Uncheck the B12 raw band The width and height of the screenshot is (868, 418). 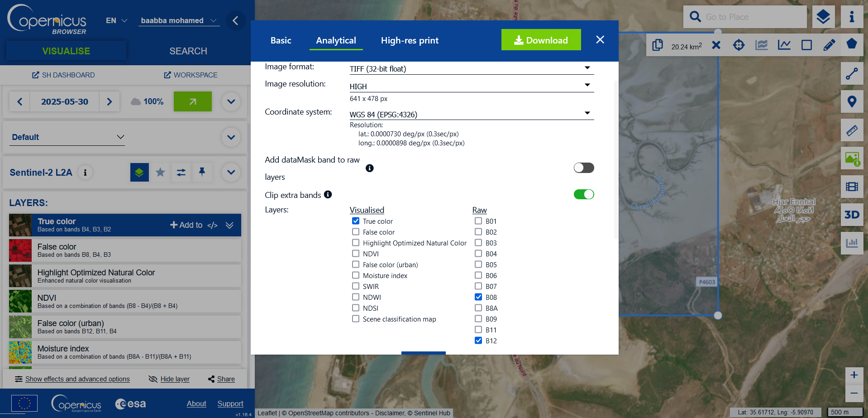478,341
